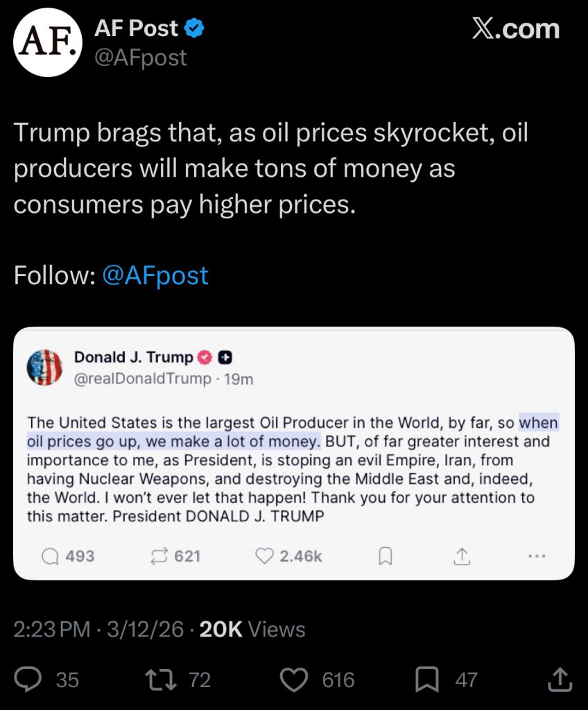Bookmark the AF Post tweet
The width and height of the screenshot is (588, 710).
tap(426, 680)
